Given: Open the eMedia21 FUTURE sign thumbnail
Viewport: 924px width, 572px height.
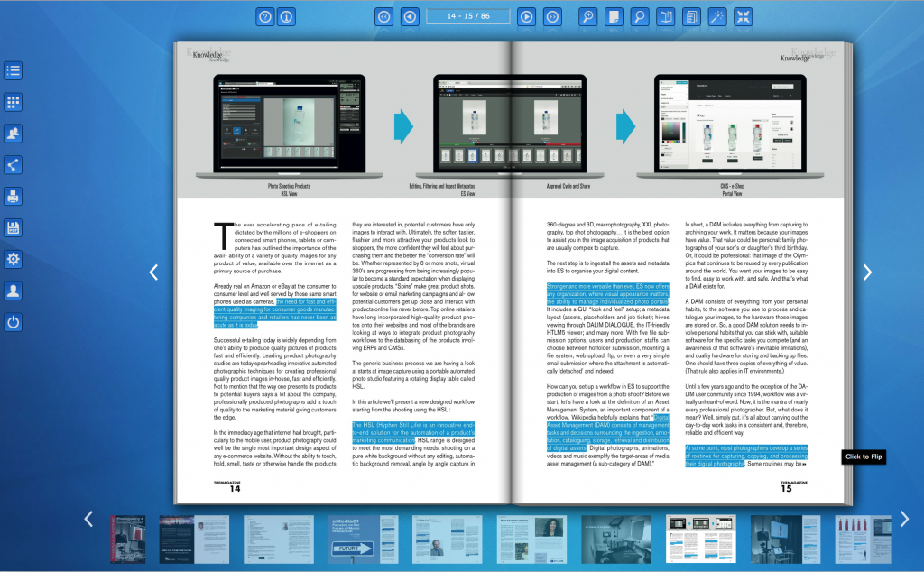Looking at the screenshot, I should pyautogui.click(x=364, y=539).
